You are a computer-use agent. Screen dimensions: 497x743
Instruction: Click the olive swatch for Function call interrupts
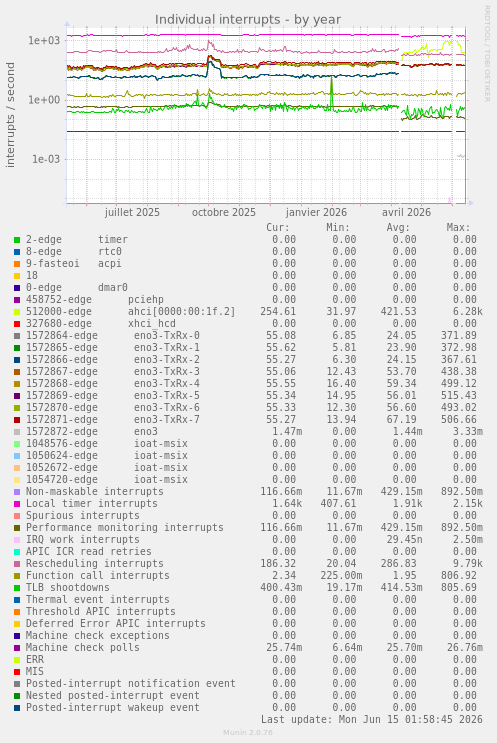point(17,576)
